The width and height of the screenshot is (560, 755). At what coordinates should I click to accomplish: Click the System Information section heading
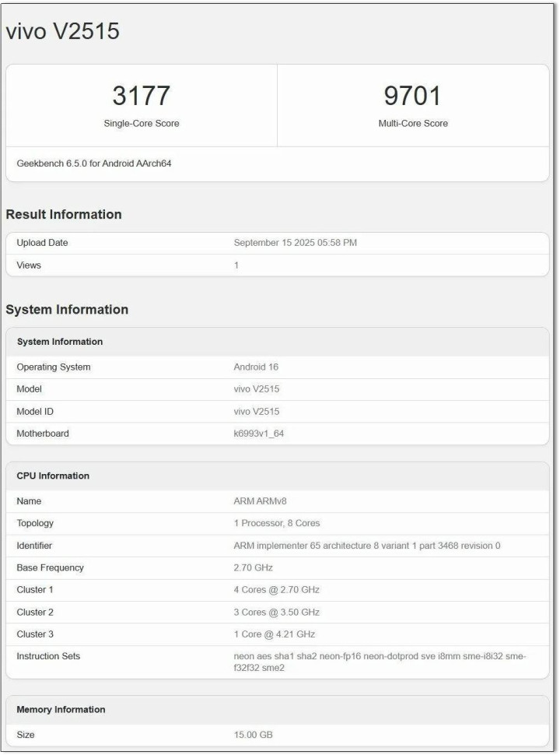point(67,309)
